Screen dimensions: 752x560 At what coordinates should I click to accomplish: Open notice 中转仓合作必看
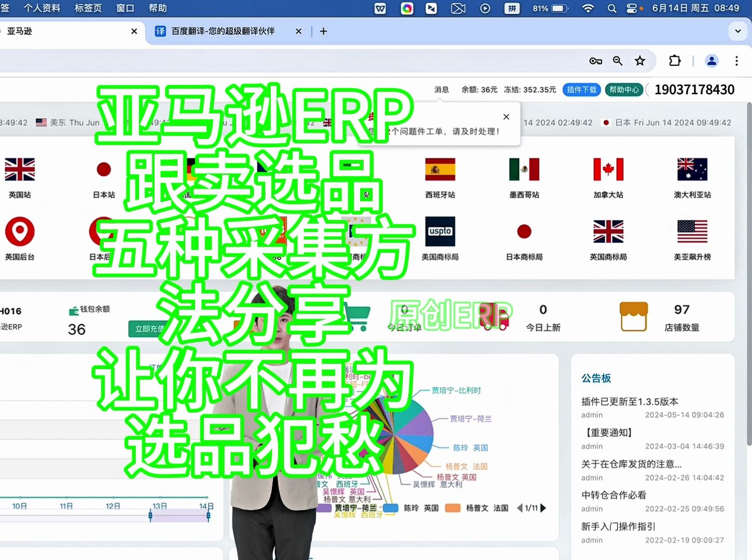613,495
